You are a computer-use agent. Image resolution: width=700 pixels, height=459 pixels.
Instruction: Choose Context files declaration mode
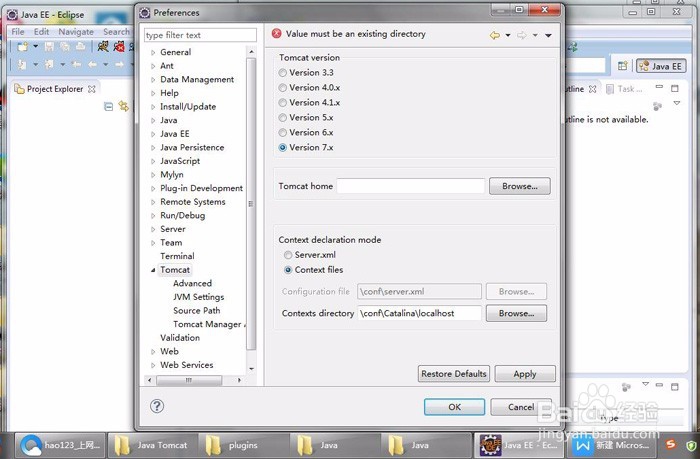(x=288, y=270)
